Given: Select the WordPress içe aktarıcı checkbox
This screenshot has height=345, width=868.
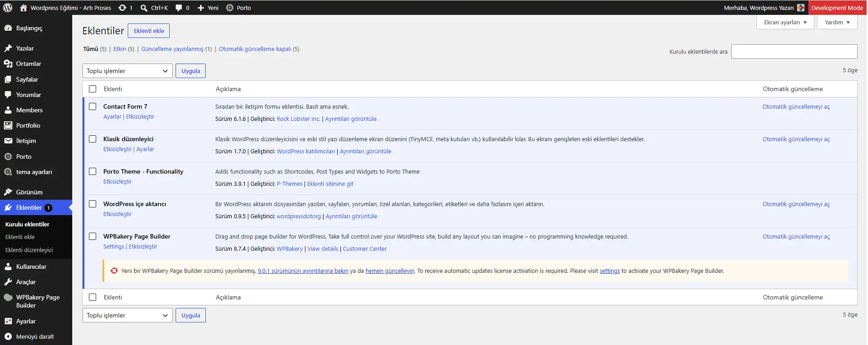Looking at the screenshot, I should point(93,204).
